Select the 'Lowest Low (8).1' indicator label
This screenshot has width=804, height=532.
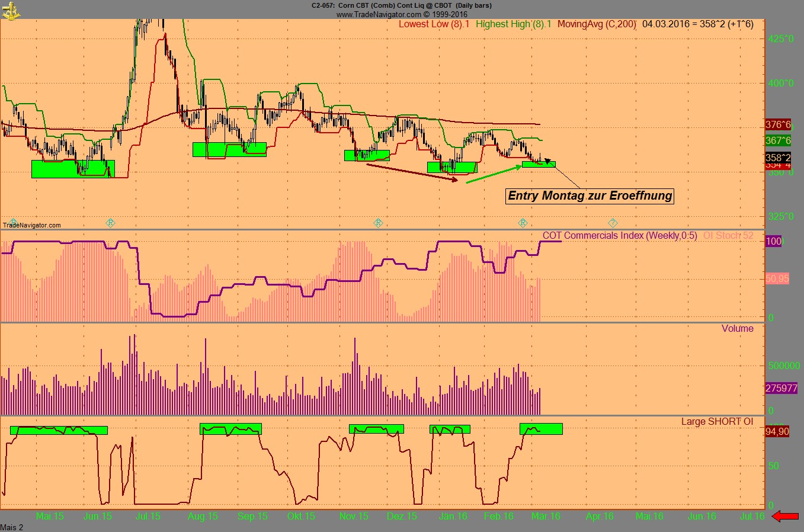434,24
